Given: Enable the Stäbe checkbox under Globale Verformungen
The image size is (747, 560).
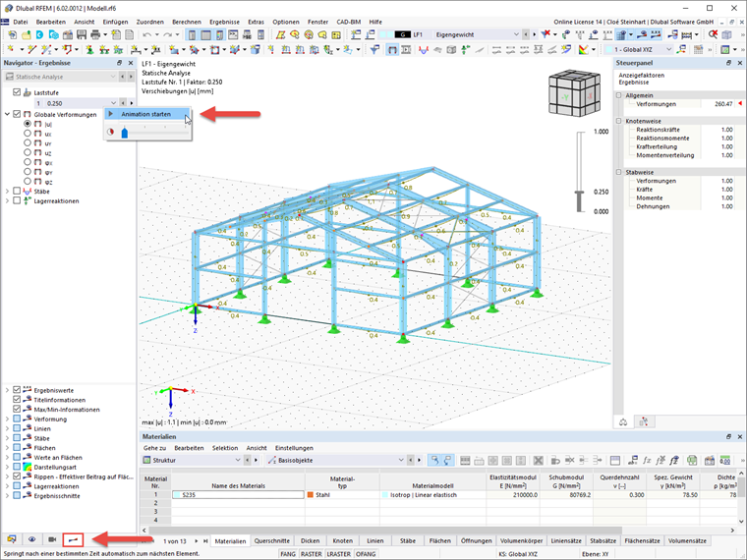Looking at the screenshot, I should coord(17,192).
